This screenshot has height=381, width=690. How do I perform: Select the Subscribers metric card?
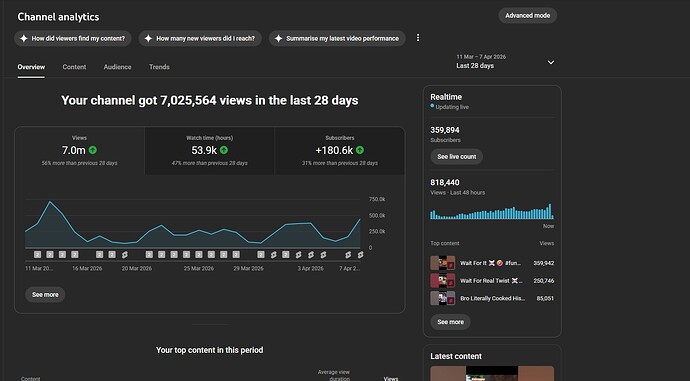340,150
